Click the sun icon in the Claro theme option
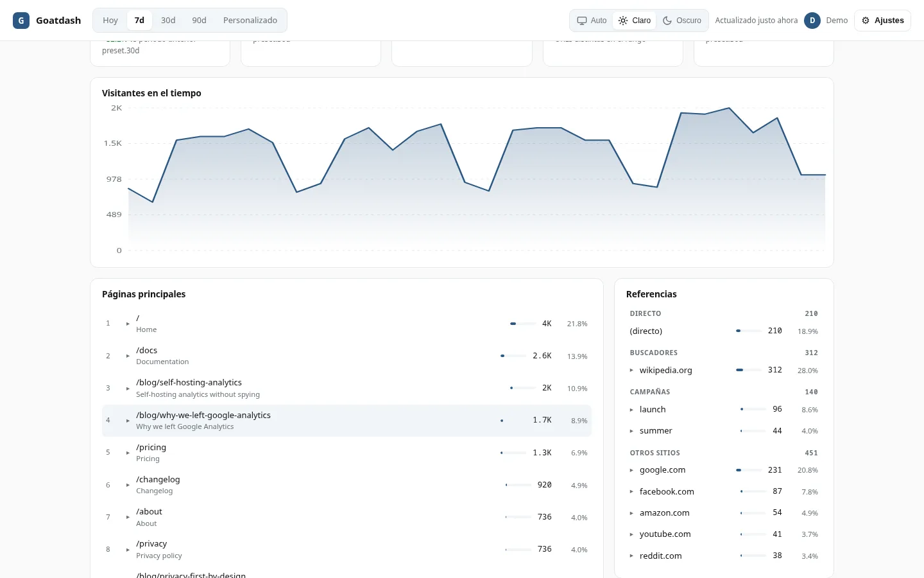 [x=623, y=21]
